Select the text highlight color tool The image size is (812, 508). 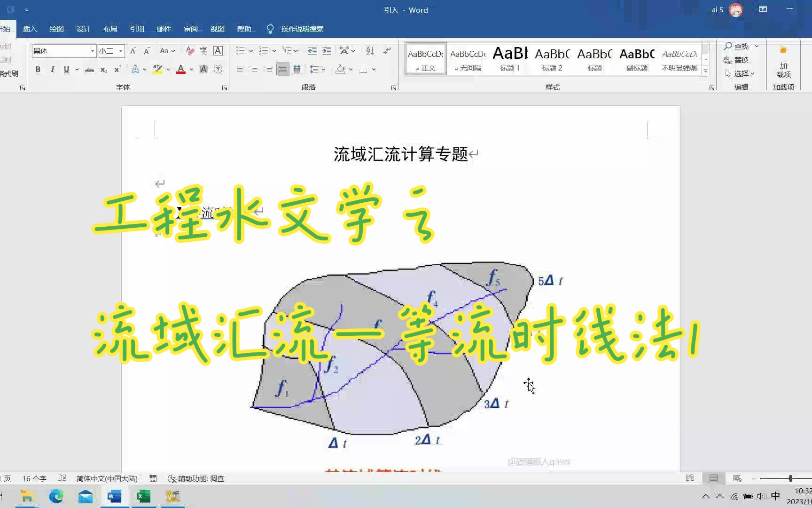coord(158,70)
